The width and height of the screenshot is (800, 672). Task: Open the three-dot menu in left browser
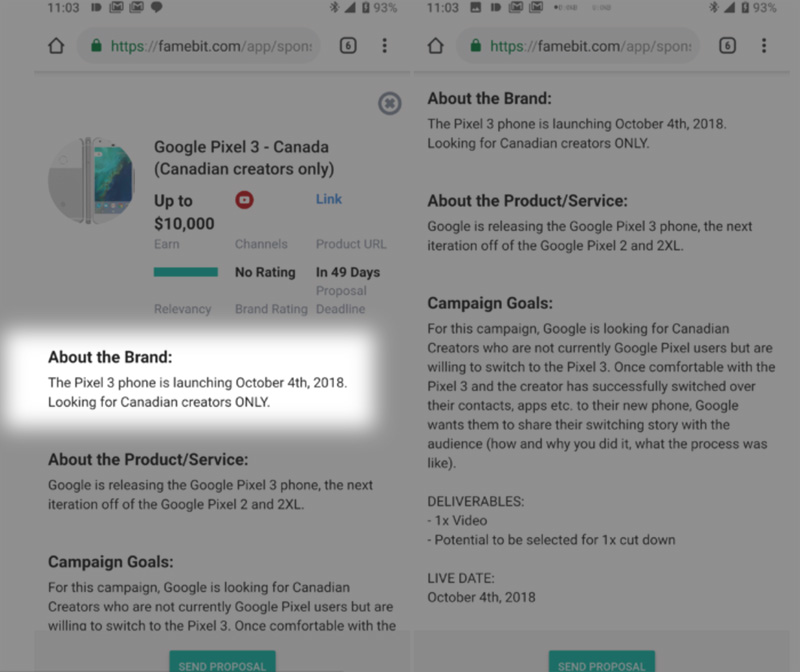pos(385,46)
